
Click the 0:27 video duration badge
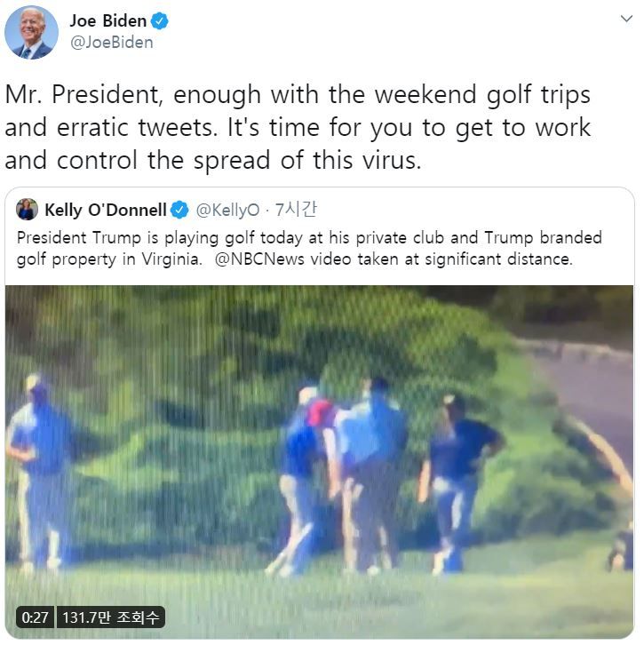coord(36,617)
